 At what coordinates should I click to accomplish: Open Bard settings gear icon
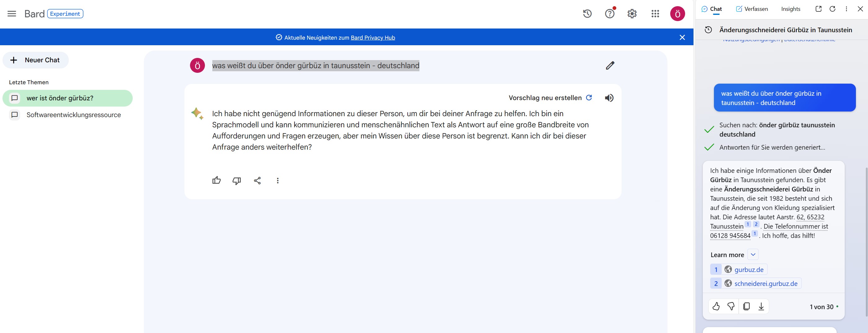(632, 14)
